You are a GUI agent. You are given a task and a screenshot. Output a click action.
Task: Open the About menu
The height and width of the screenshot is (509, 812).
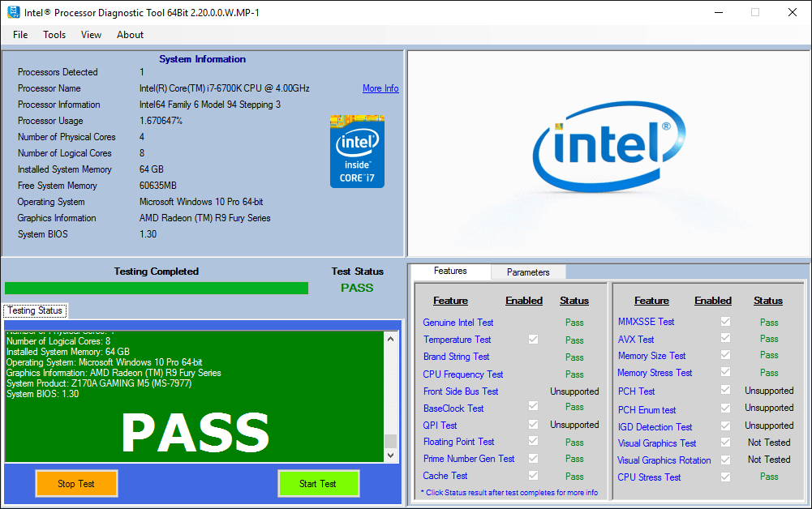pos(130,35)
